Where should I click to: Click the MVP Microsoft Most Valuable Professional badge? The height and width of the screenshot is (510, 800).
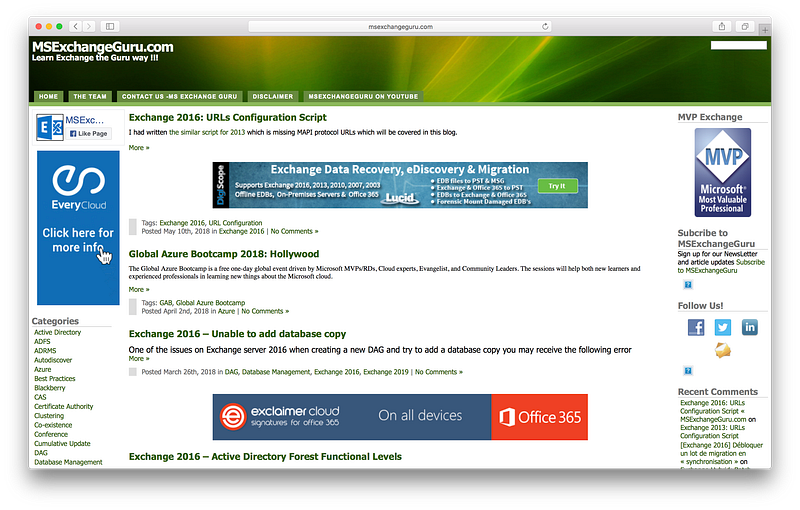point(722,172)
